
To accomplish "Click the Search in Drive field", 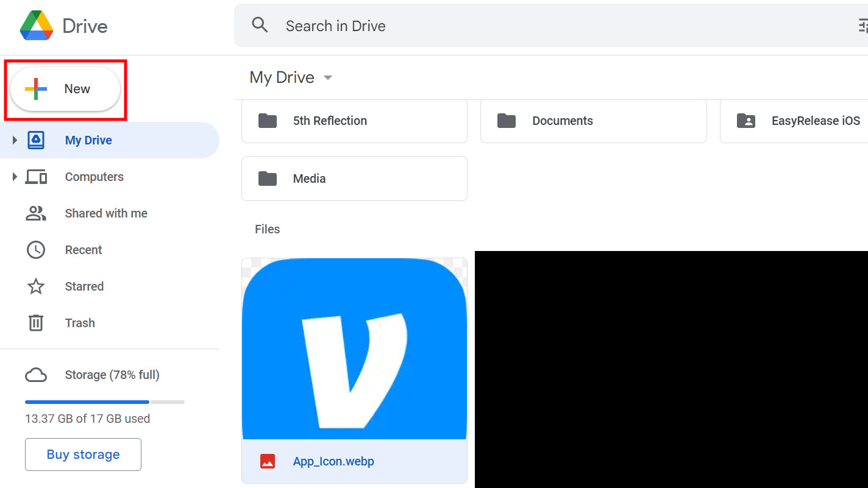I will click(551, 26).
